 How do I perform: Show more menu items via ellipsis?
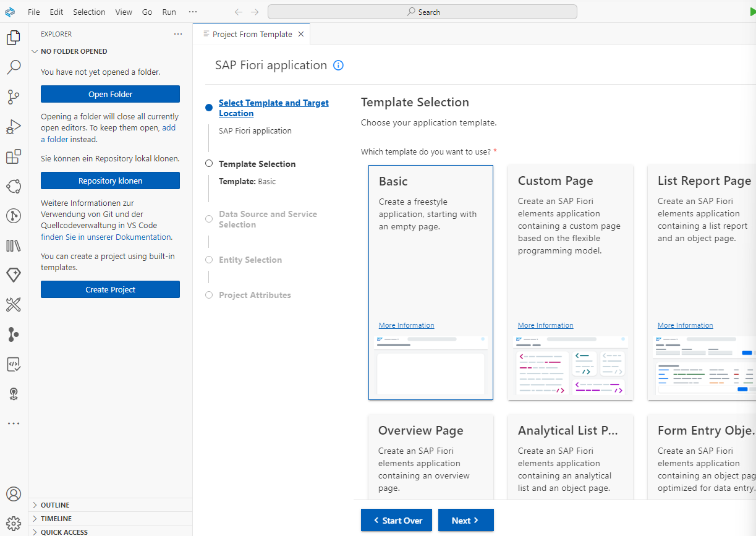pos(193,12)
